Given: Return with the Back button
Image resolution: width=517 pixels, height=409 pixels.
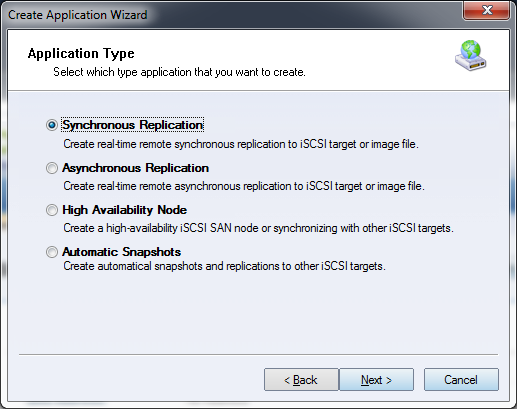Looking at the screenshot, I should click(301, 380).
